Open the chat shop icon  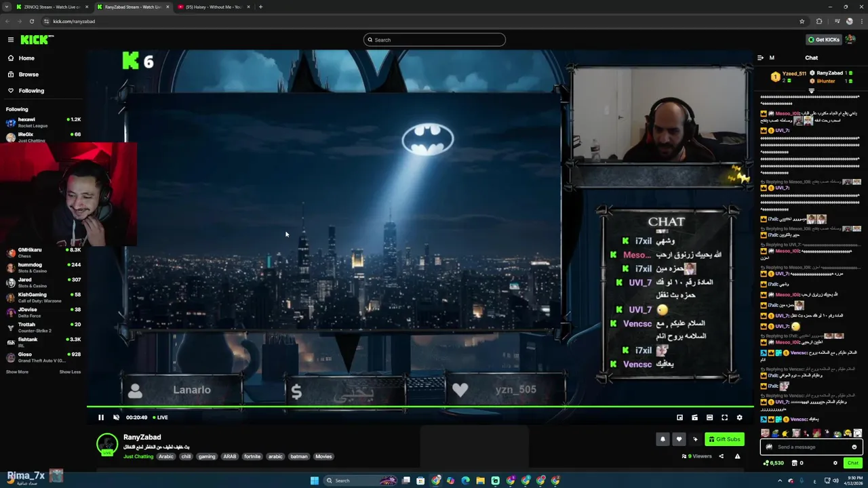(x=795, y=463)
